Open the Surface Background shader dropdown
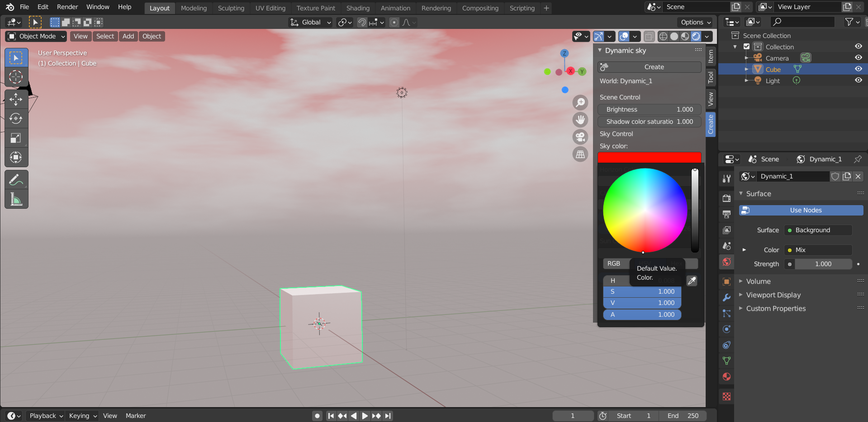868x422 pixels. [818, 230]
